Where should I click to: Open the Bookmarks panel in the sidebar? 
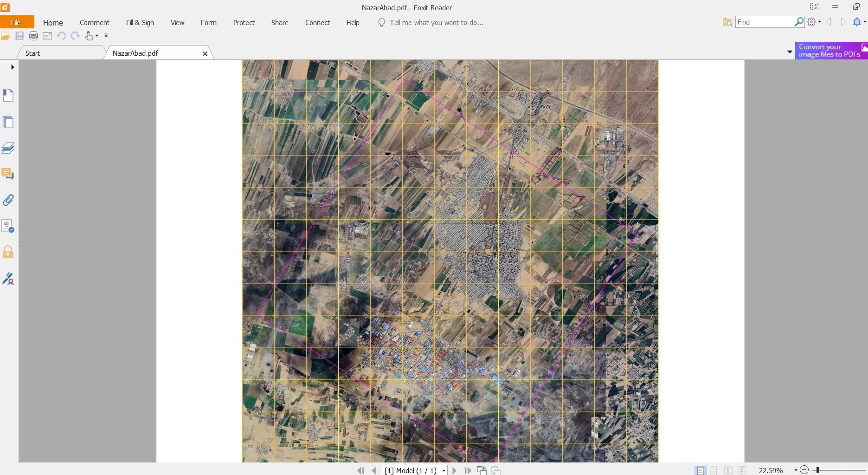click(x=8, y=95)
